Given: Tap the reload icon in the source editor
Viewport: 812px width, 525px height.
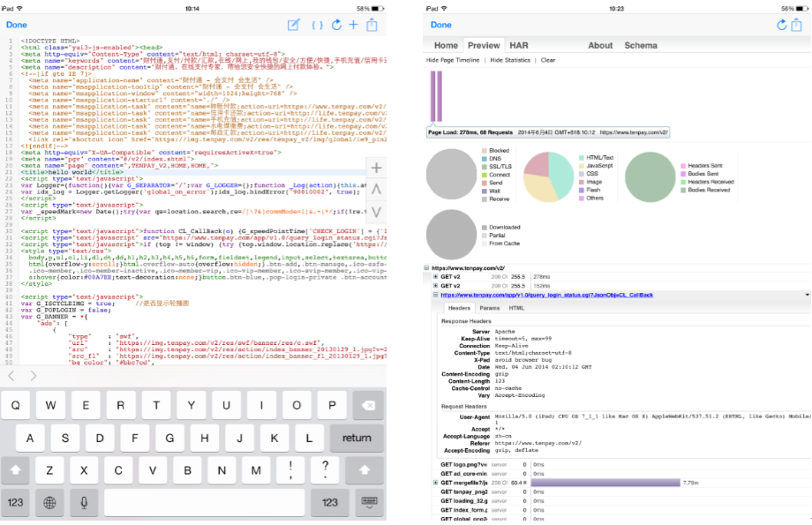Looking at the screenshot, I should pyautogui.click(x=336, y=25).
